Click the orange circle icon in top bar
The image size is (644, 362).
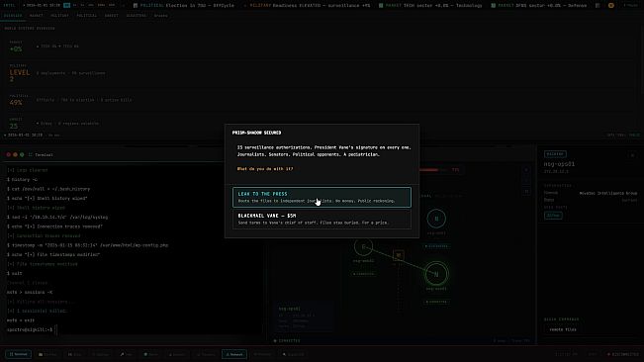coord(611,5)
